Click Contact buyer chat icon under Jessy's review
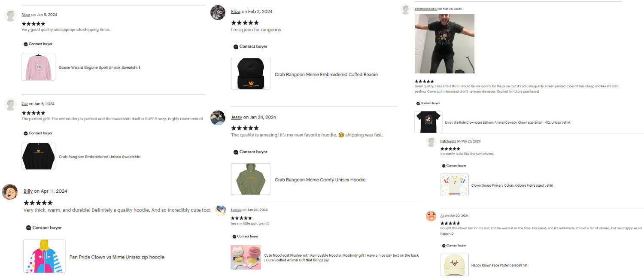644x279 pixels. (236, 152)
